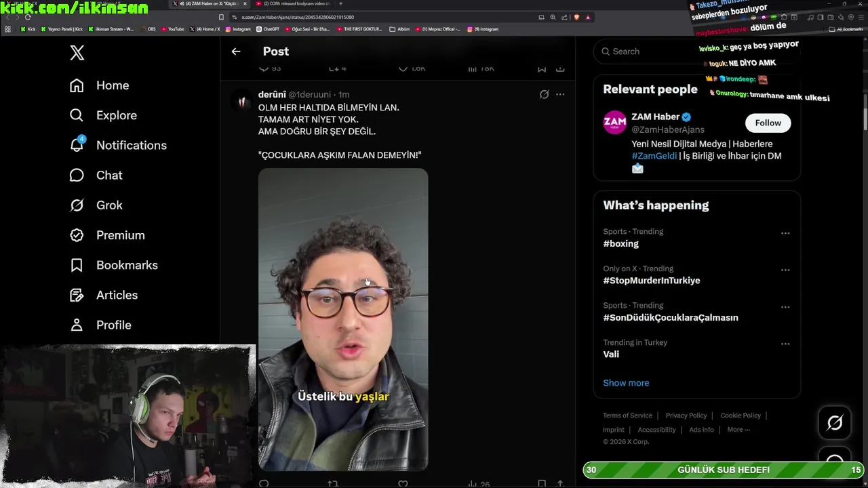Open the Imprint footer link

click(x=614, y=430)
